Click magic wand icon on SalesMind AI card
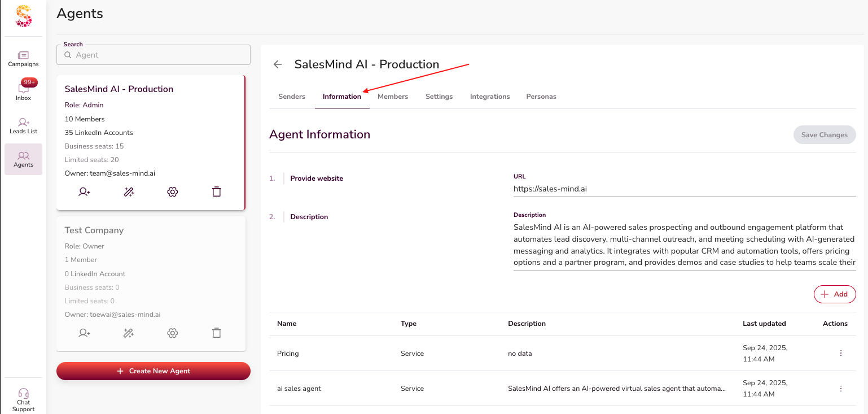Image resolution: width=868 pixels, height=414 pixels. [x=129, y=192]
